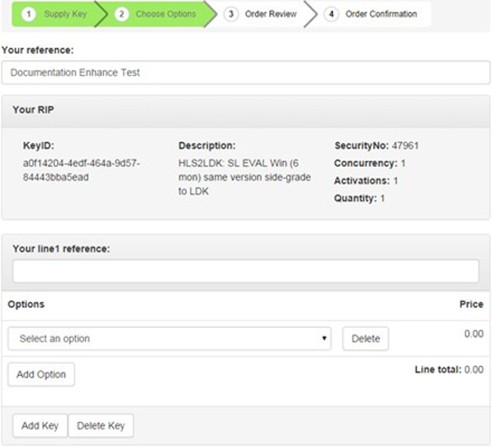The image size is (492, 448).
Task: Click the Price column header
Action: (x=471, y=304)
